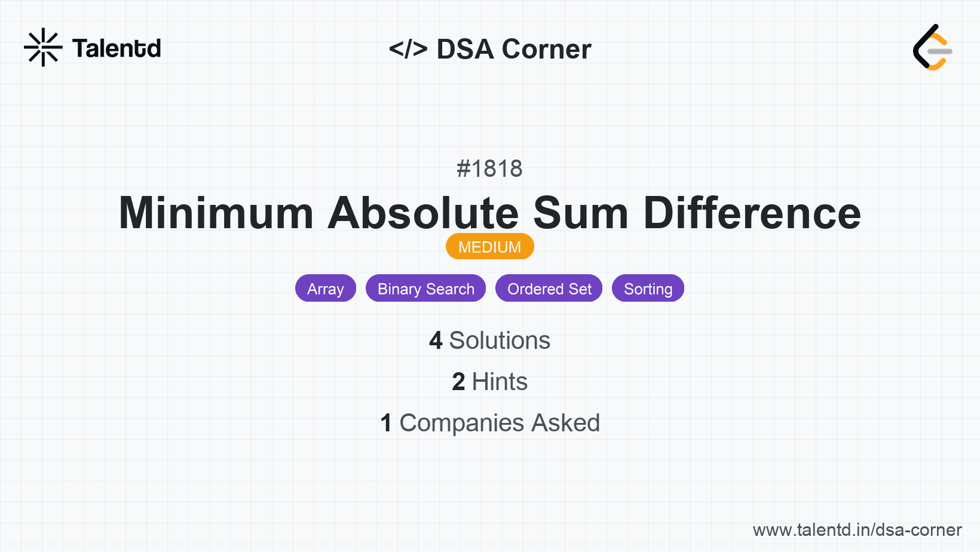Viewport: 980px width, 552px height.
Task: Open the 4 Solutions section
Action: pyautogui.click(x=500, y=341)
